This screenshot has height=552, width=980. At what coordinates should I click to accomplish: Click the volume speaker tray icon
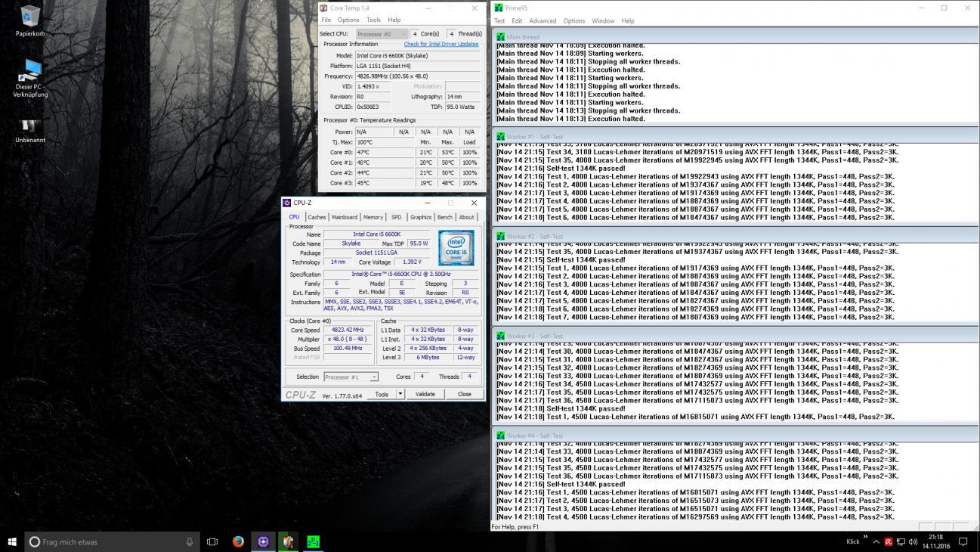click(x=914, y=541)
